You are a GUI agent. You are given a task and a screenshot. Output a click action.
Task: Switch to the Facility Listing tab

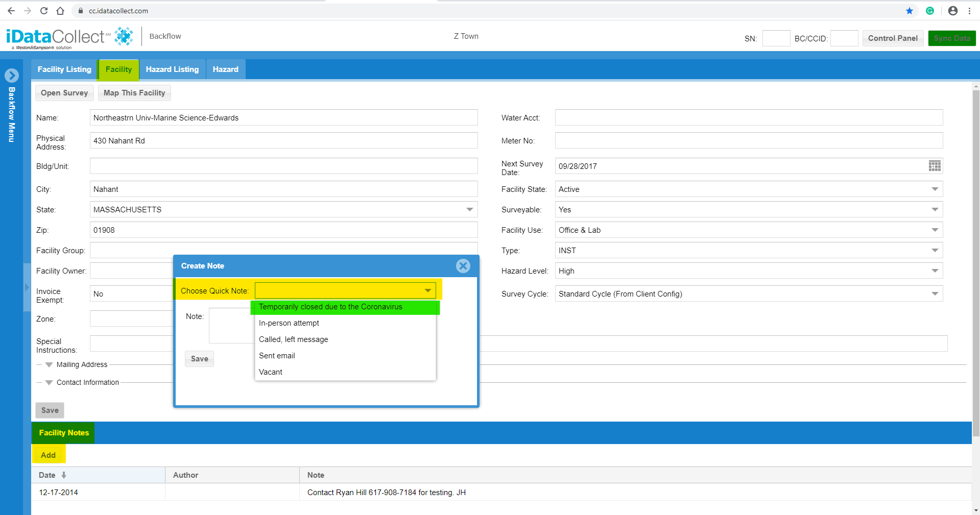(x=64, y=69)
